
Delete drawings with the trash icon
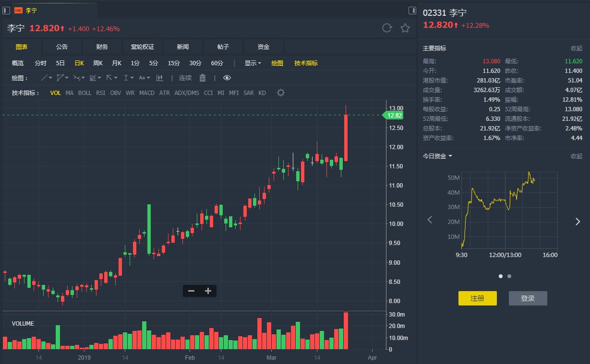(203, 78)
